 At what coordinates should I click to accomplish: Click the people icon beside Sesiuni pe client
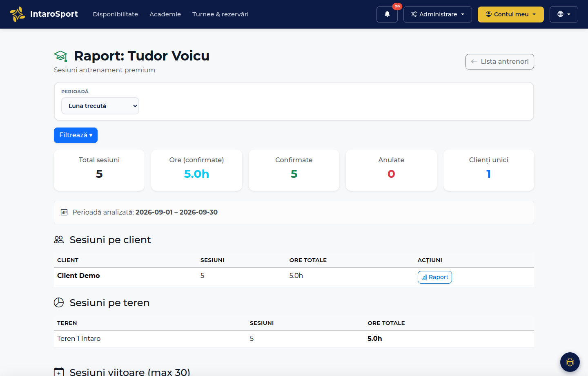[x=59, y=240]
